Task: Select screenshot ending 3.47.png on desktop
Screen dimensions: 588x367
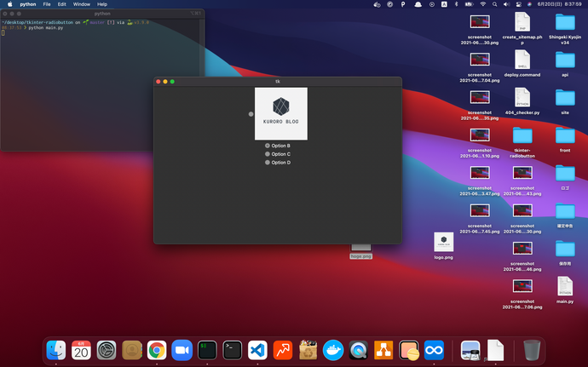Action: pos(480,181)
